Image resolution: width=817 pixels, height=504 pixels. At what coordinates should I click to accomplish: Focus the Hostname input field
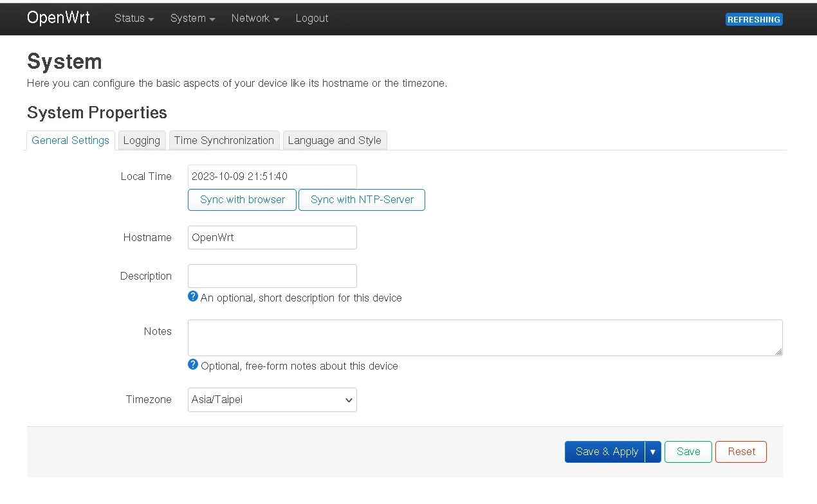click(x=272, y=237)
